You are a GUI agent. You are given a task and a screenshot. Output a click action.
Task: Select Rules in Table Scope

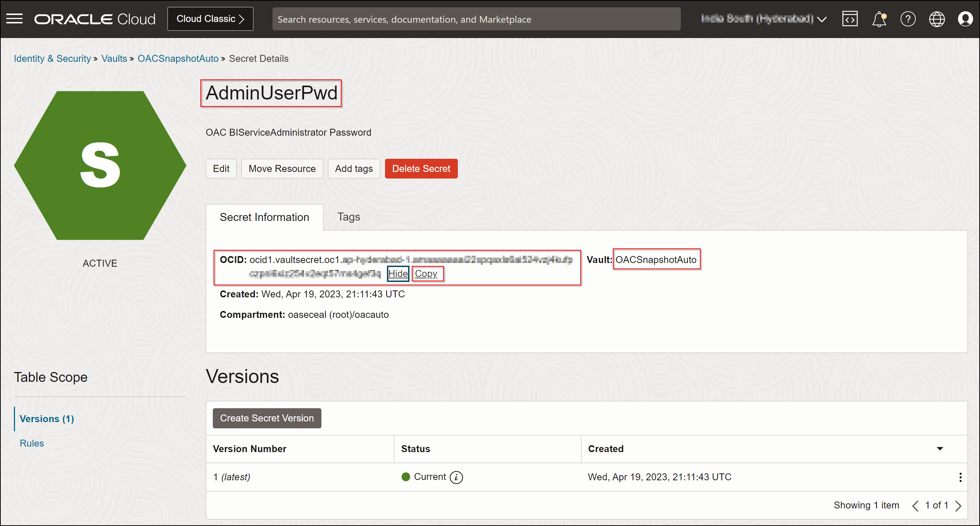click(31, 443)
